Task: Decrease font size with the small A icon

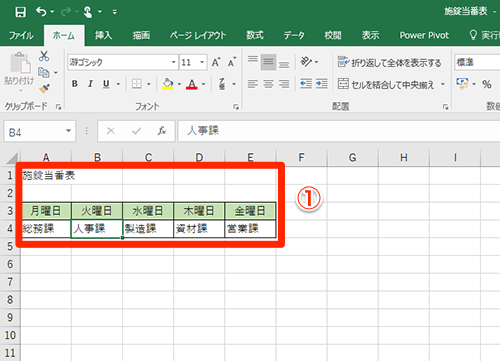Action: [232, 62]
